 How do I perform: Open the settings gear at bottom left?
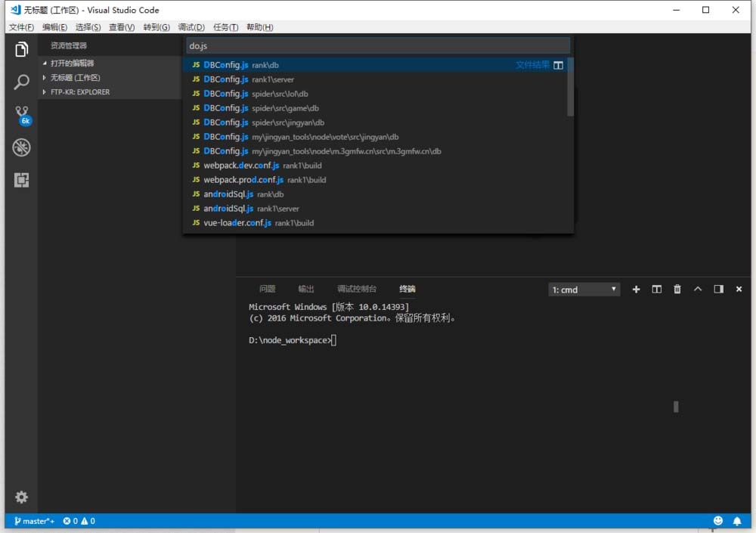pos(20,497)
